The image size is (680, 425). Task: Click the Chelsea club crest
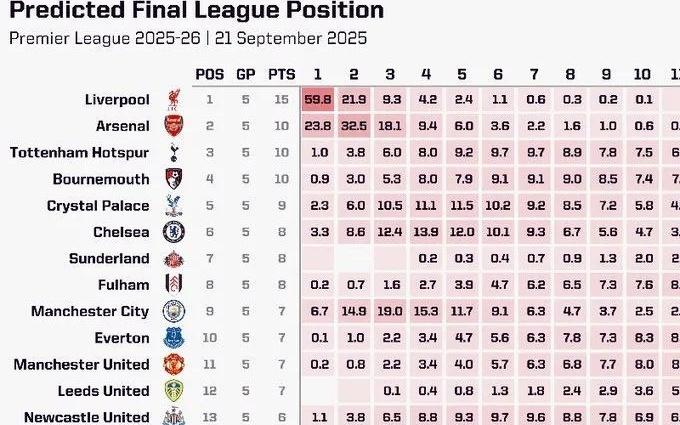174,232
